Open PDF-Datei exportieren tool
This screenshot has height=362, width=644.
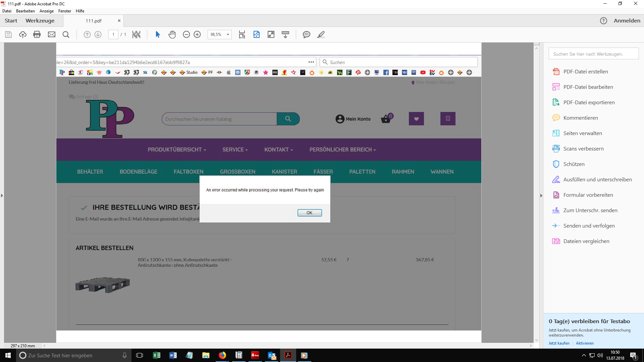pos(589,103)
